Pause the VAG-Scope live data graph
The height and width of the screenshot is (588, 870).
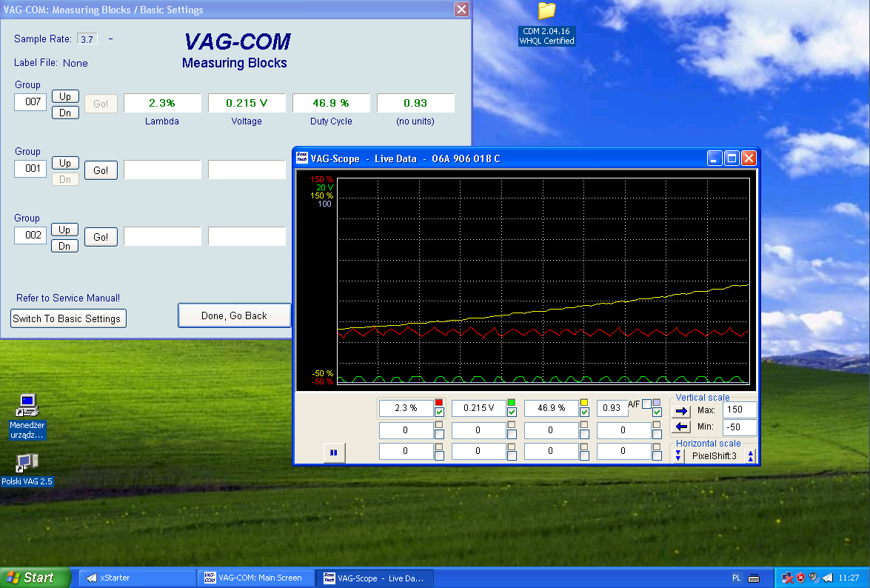(x=333, y=452)
